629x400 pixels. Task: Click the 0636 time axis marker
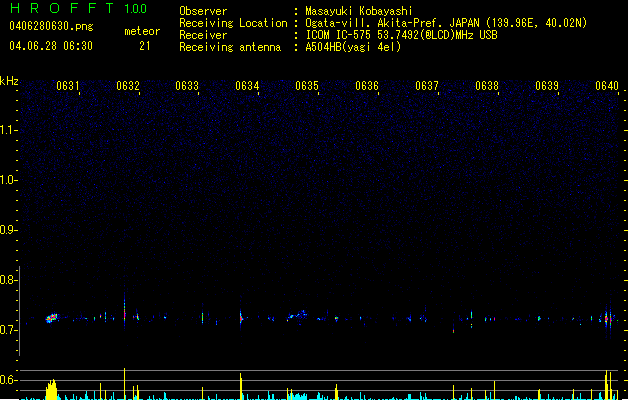click(367, 86)
